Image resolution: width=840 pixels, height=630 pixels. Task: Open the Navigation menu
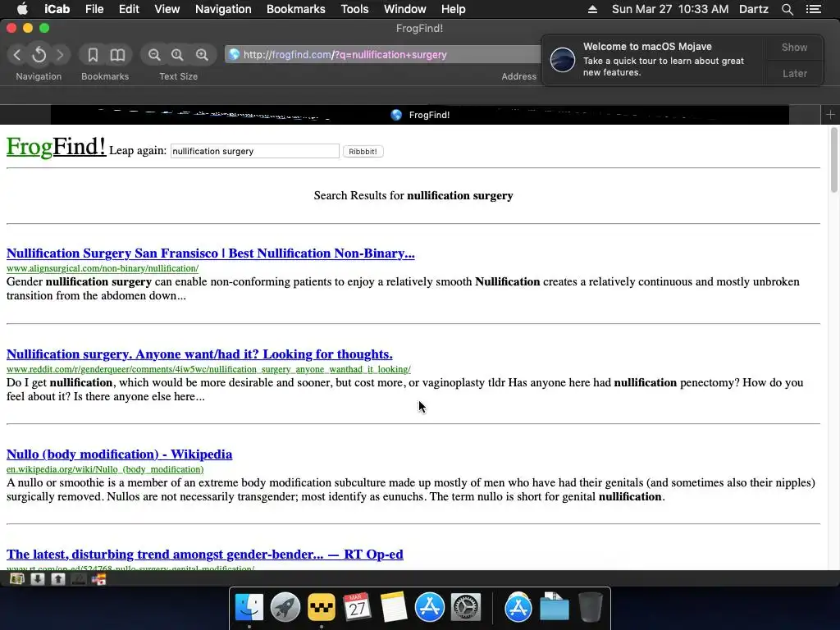223,9
